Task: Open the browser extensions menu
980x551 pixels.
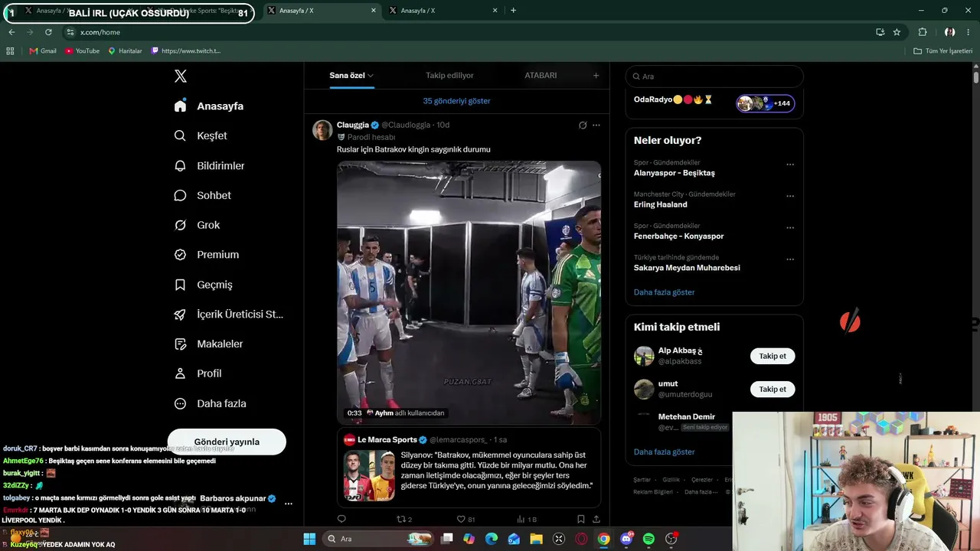Action: click(923, 32)
